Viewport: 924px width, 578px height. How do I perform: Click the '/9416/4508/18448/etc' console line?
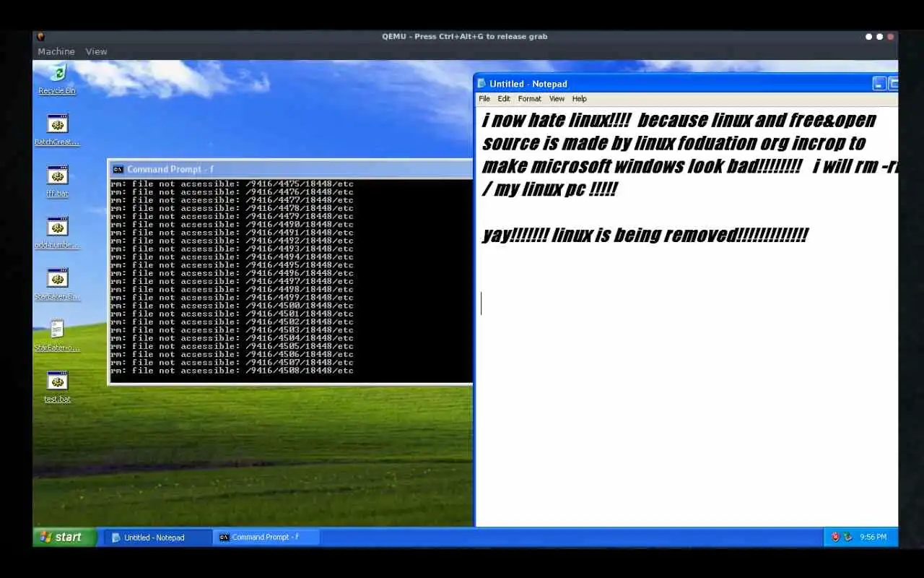232,371
